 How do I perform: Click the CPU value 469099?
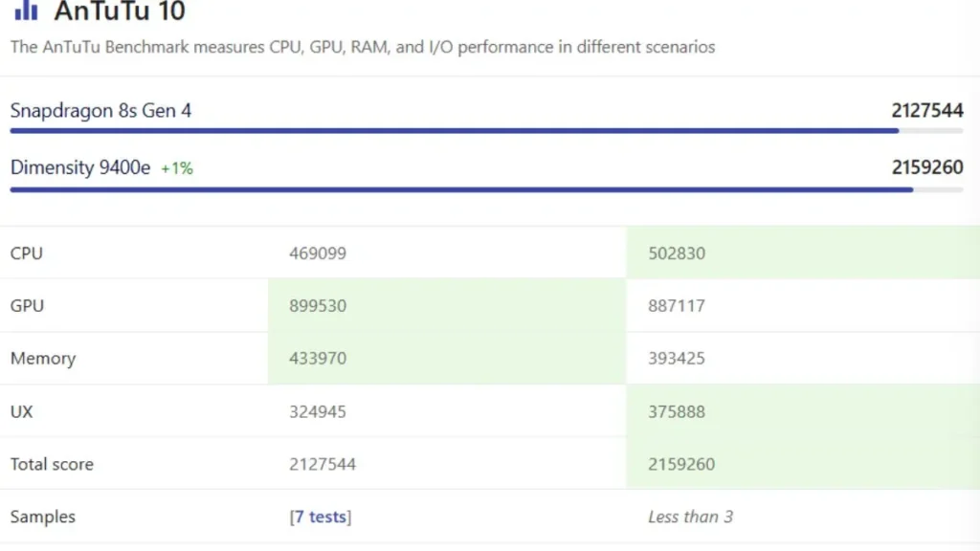[318, 253]
